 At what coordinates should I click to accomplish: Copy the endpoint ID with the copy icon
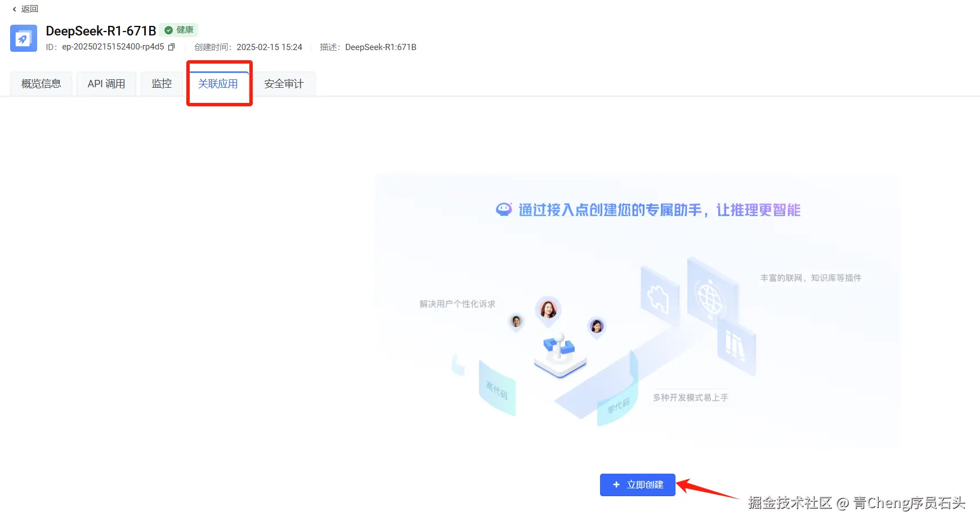172,47
